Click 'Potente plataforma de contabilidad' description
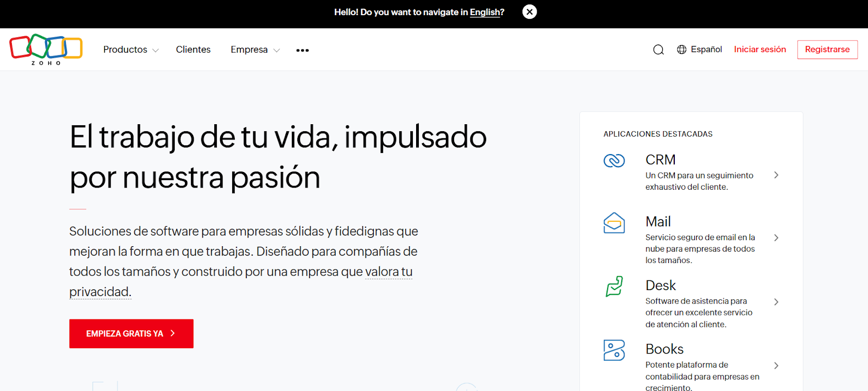The width and height of the screenshot is (868, 391). (703, 376)
